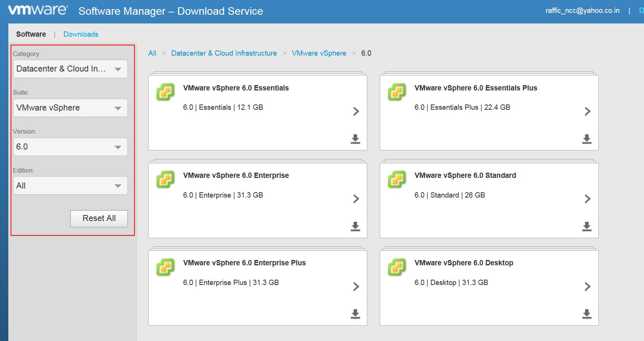Open VMware vSphere 6.0 Essentials title
The width and height of the screenshot is (644, 341).
click(236, 88)
